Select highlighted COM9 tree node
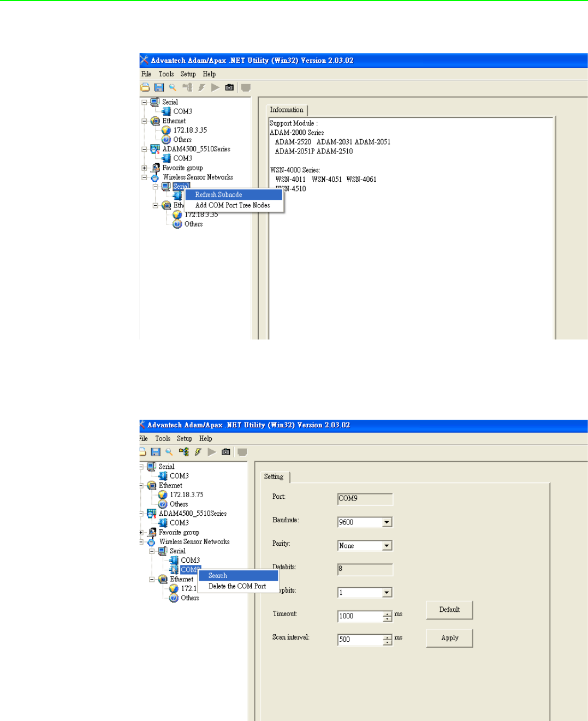Viewport: 588px width, 721px height. [x=191, y=570]
